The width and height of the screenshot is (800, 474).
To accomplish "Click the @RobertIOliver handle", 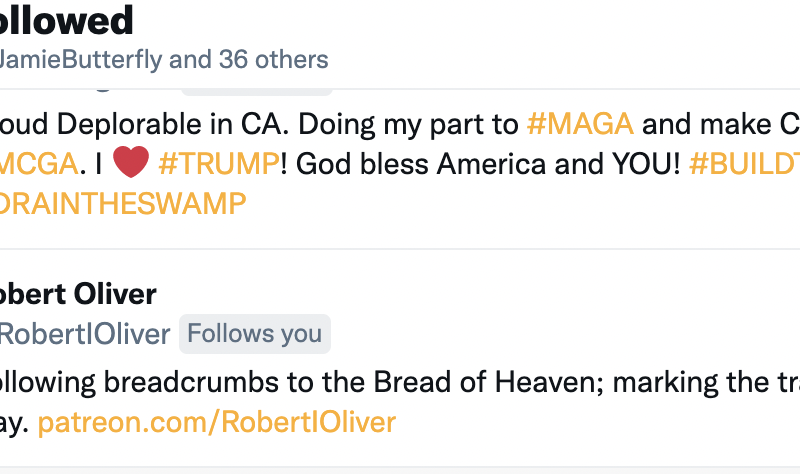I will (85, 334).
